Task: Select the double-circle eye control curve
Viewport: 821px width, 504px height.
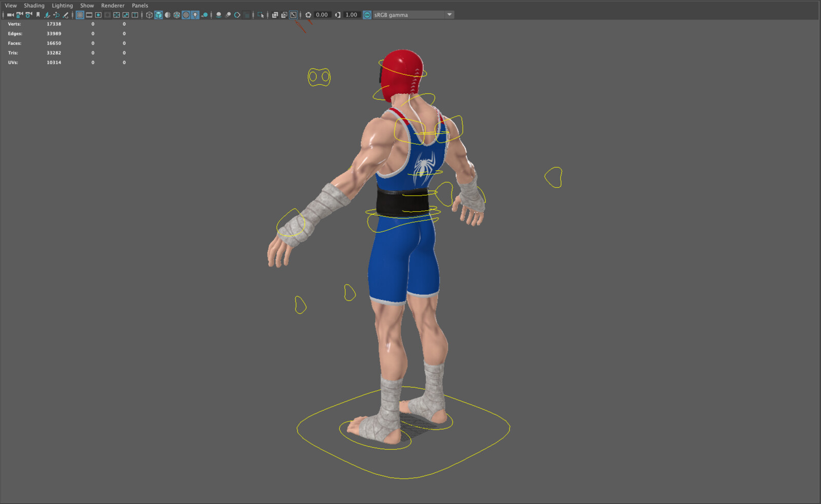Action: pos(319,77)
